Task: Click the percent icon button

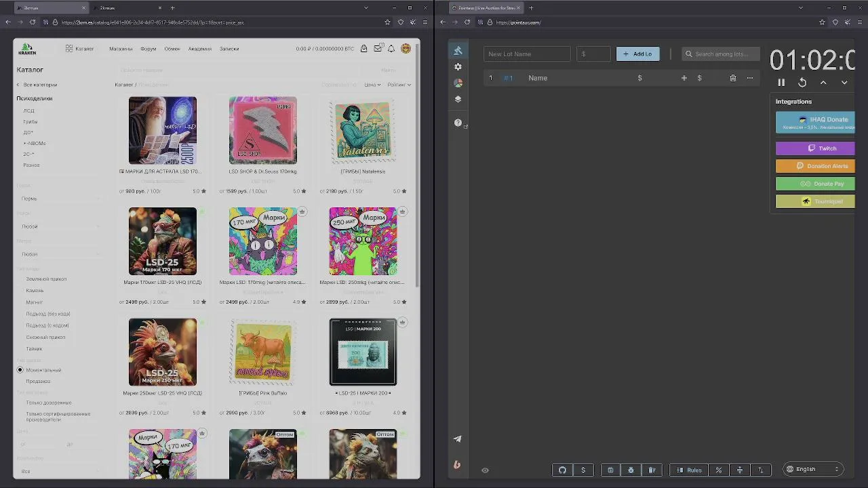Action: 719,470
